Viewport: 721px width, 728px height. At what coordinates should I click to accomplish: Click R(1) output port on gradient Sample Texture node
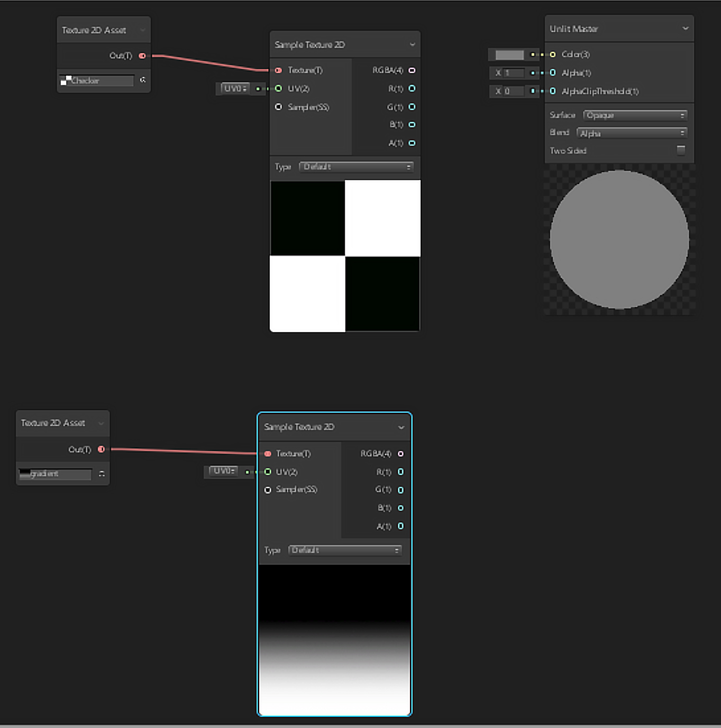[400, 472]
